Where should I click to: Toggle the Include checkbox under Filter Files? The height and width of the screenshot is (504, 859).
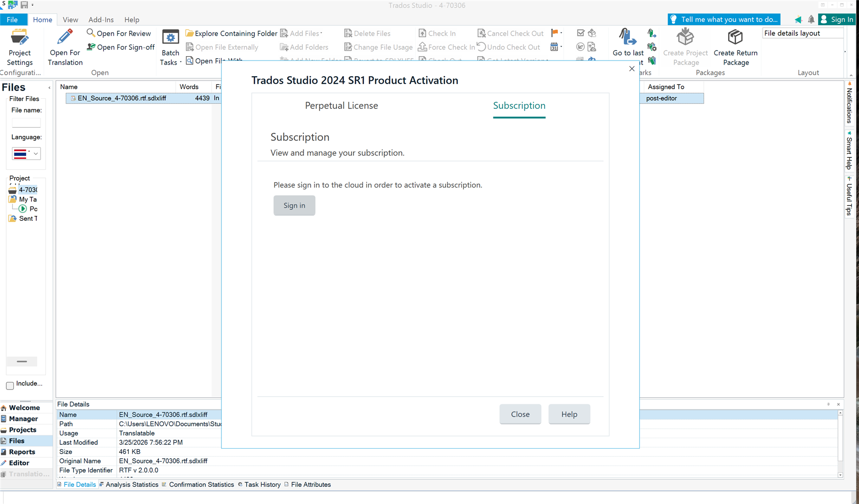point(10,386)
